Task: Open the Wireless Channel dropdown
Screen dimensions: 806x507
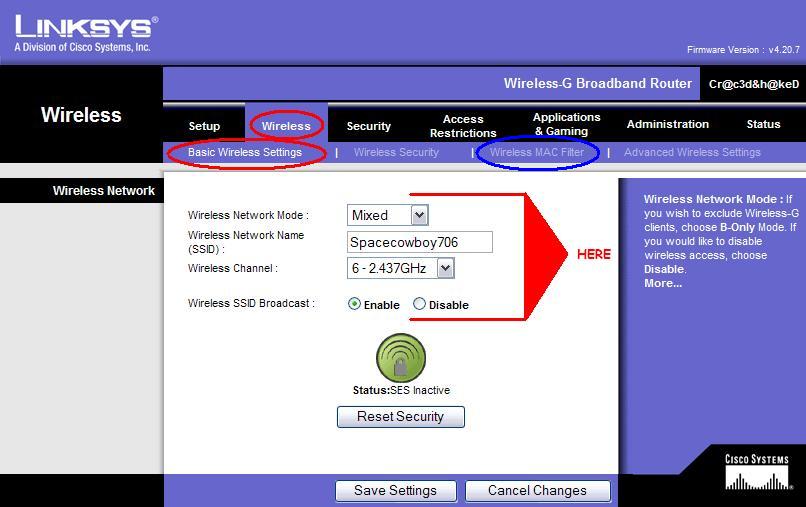Action: [401, 268]
